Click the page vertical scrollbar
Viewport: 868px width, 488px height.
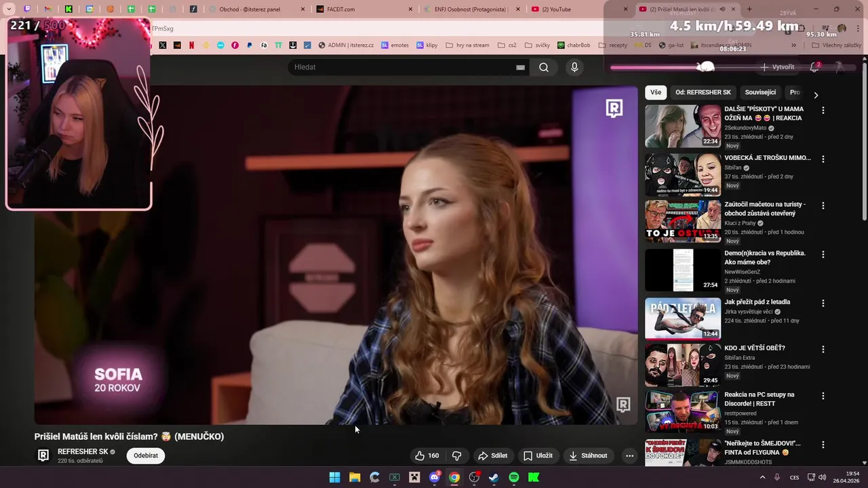864,142
